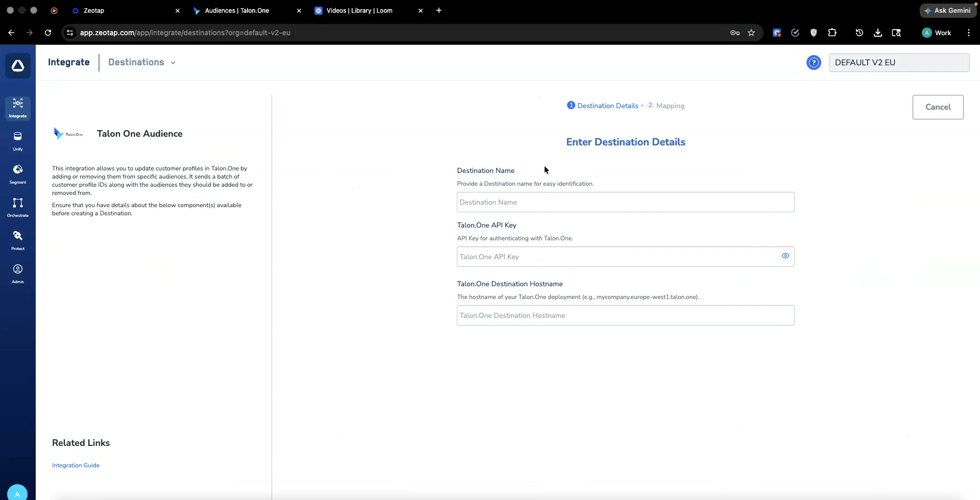Open the Work profile menu
This screenshot has height=500, width=980.
[x=937, y=33]
